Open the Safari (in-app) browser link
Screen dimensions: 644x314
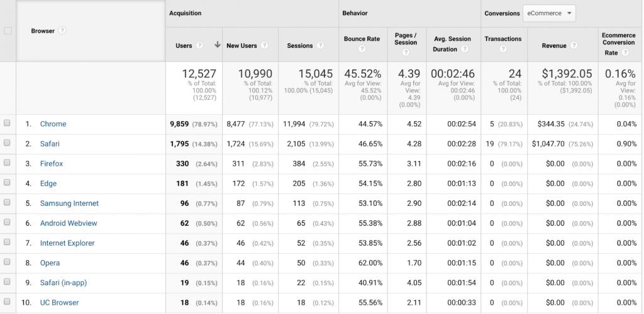pos(64,283)
